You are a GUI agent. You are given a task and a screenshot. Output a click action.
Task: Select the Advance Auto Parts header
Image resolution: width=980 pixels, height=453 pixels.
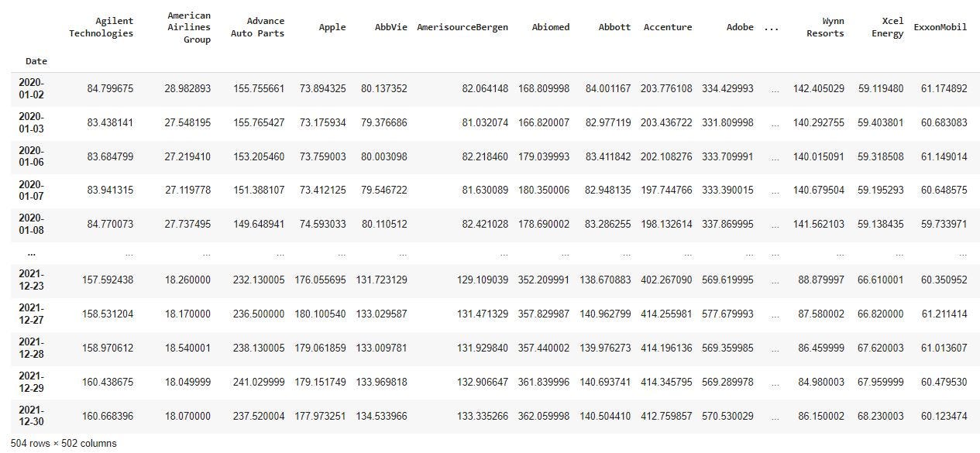click(x=258, y=27)
